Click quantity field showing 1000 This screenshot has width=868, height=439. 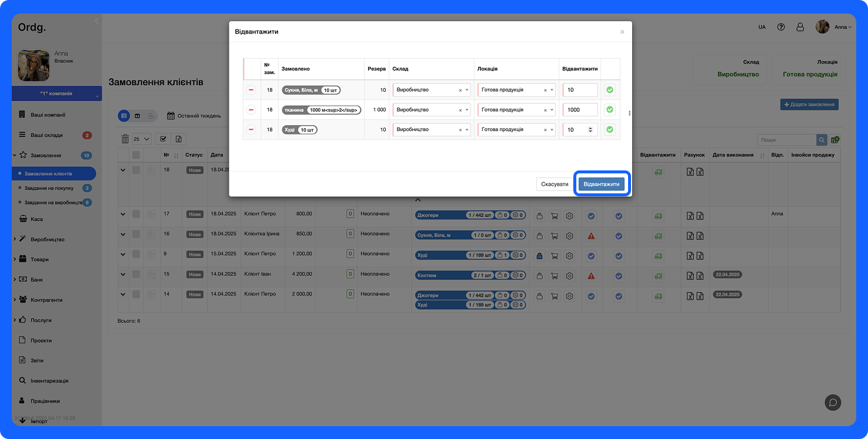coord(580,110)
